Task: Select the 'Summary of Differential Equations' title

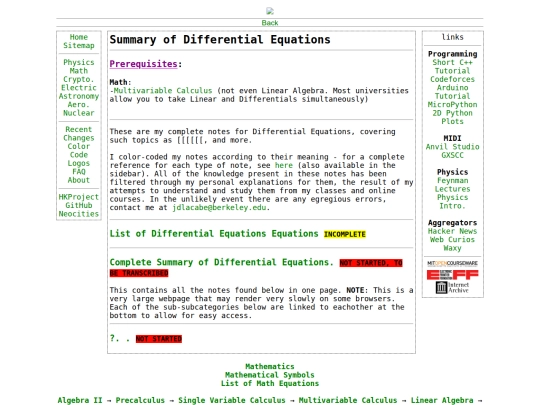Action: (220, 40)
